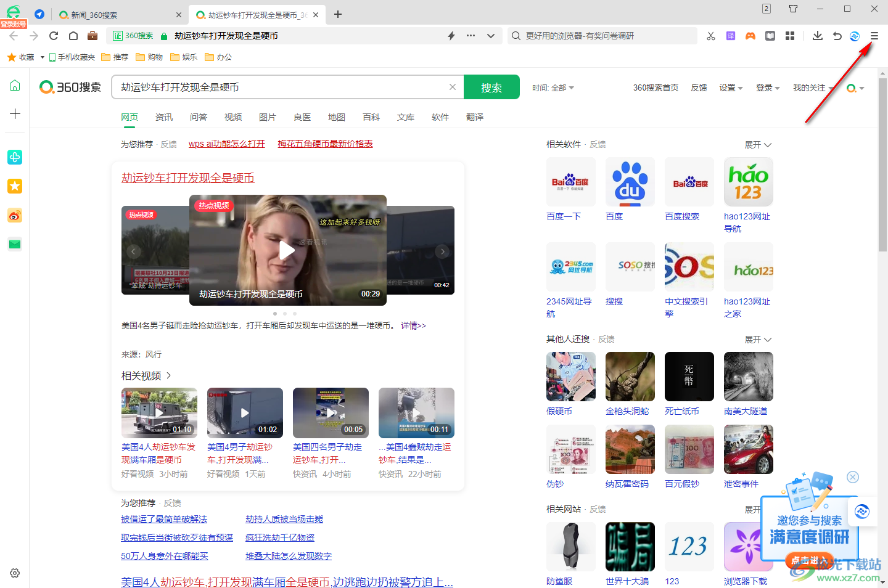888x588 pixels.
Task: Open the 360搜索 site identity badge
Action: tap(133, 36)
